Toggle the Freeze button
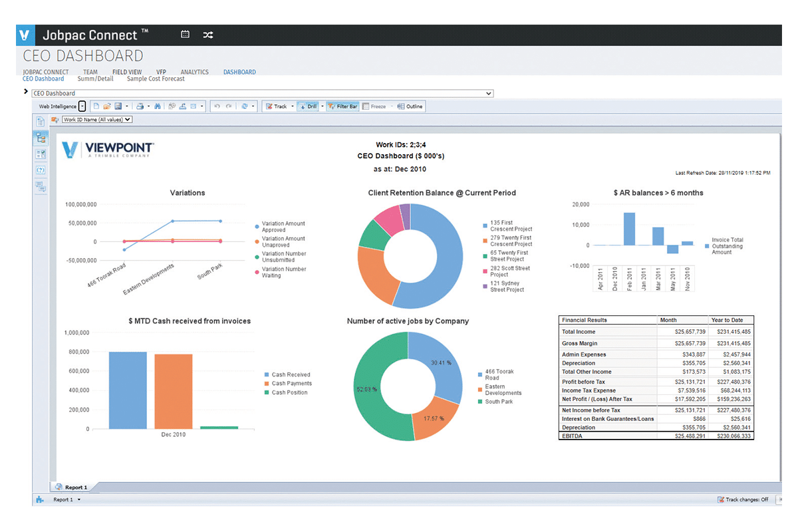The image size is (798, 532). pyautogui.click(x=374, y=106)
